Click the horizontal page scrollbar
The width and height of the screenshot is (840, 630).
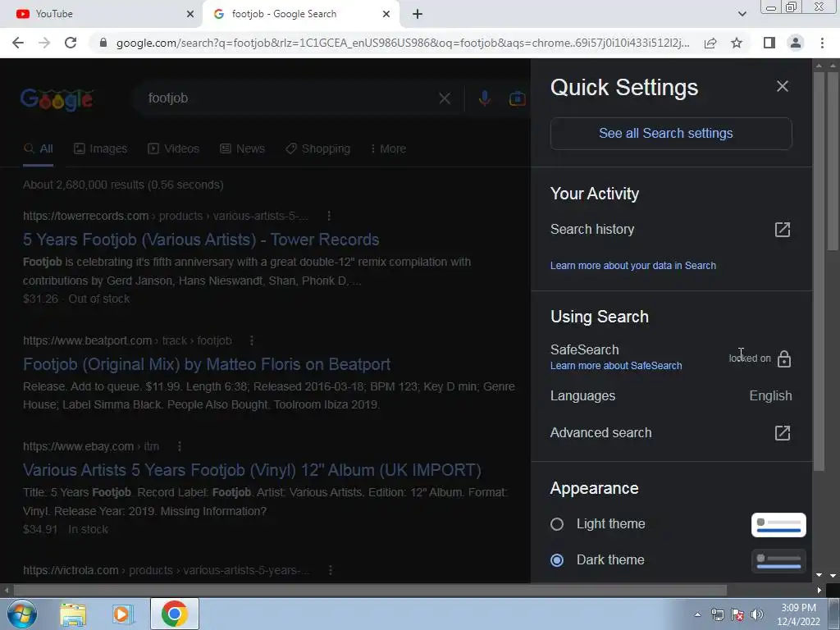(x=370, y=591)
